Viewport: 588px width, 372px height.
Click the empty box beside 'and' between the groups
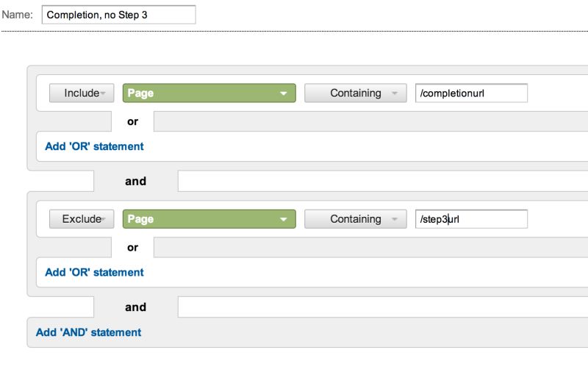pos(382,181)
